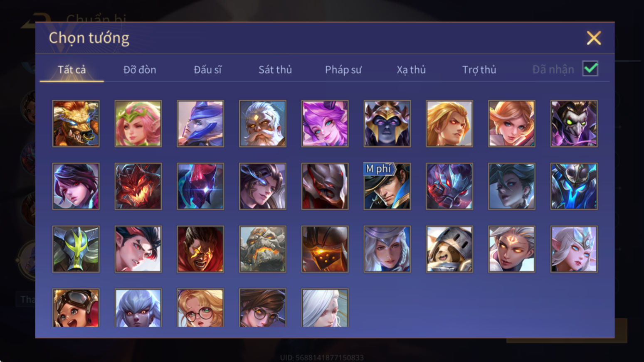Toggle the Đã nhận checkbox

[x=590, y=69]
